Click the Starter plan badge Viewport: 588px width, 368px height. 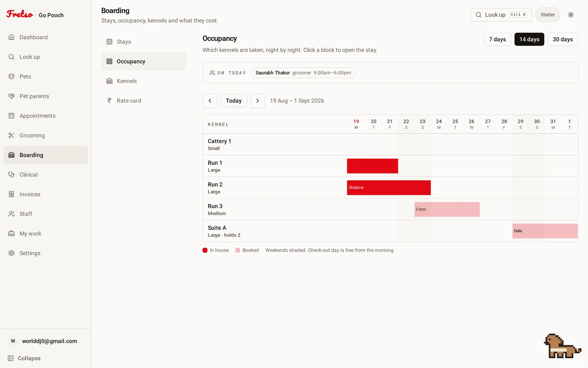[548, 15]
